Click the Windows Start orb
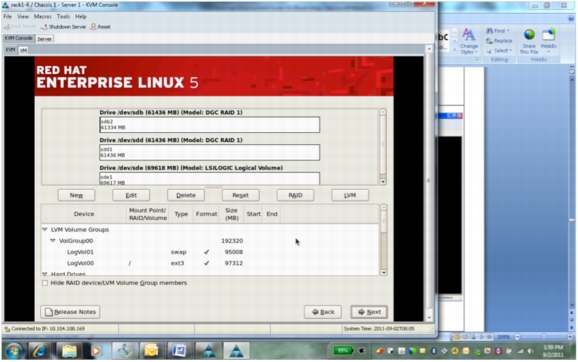Screen dimensions: 578x362 tap(14, 351)
